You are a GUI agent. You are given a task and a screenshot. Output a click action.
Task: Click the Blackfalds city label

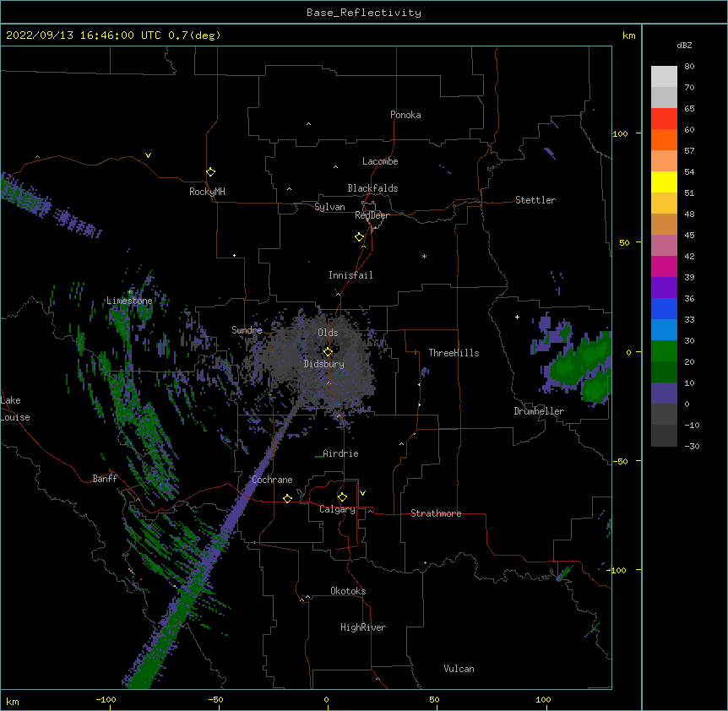372,188
